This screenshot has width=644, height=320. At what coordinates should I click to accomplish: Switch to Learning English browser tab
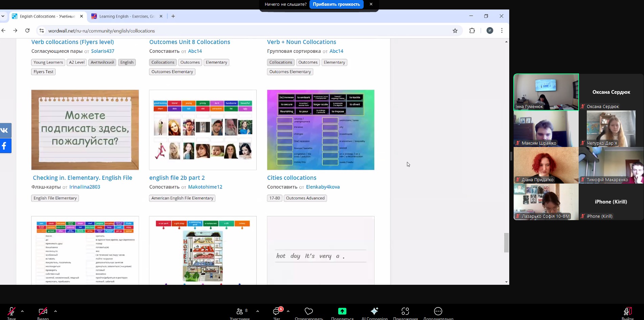pos(127,16)
